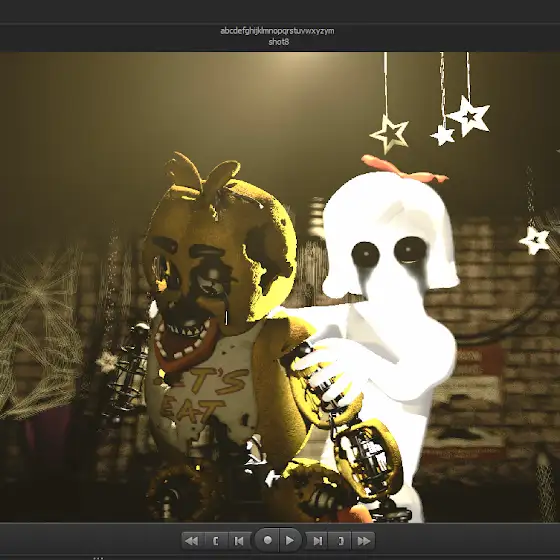This screenshot has width=560, height=560.
Task: Click the 'abcdefghijklmnopqrstuvwxyzm' title text
Action: pyautogui.click(x=278, y=31)
